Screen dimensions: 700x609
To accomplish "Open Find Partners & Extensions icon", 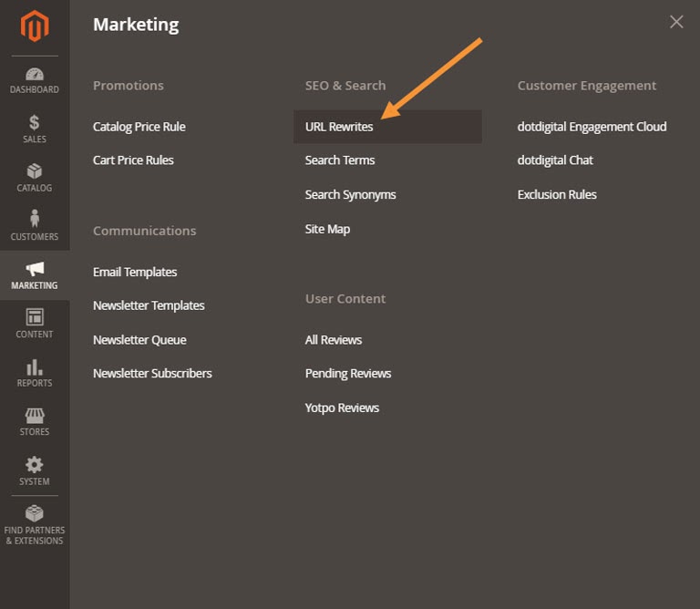I will 35,513.
